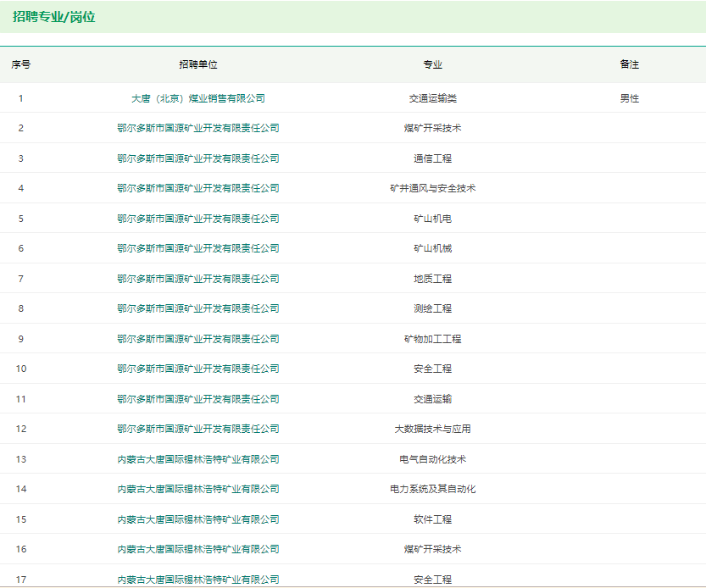Click "煤矿开采技术" in row 16
706x588 pixels.
tap(433, 549)
